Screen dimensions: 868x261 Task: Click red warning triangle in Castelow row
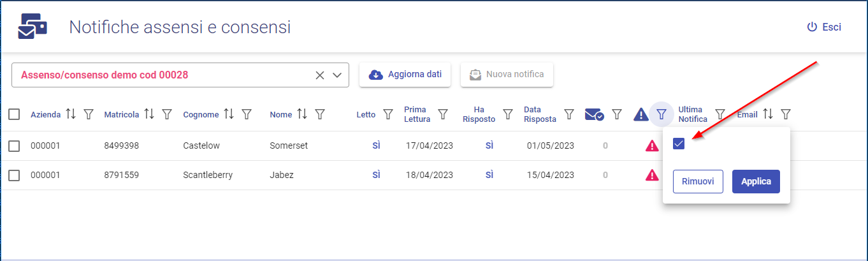click(651, 146)
